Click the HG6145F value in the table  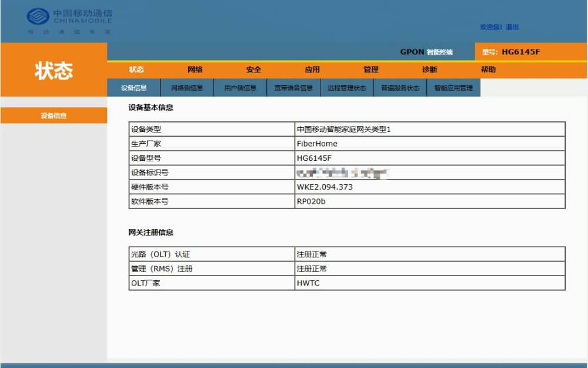click(x=314, y=158)
